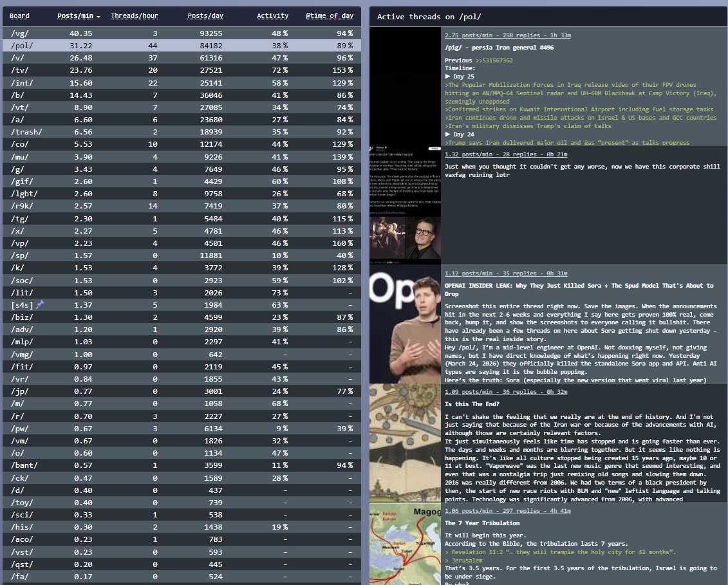This screenshot has height=585, width=728.
Task: Sort by Posts/min column header
Action: click(x=75, y=16)
